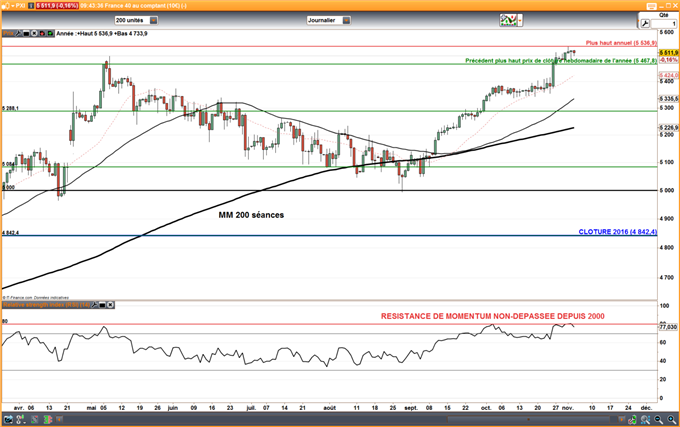This screenshot has width=680, height=427.
Task: Click the Qte quantity input field
Action: tap(664, 23)
